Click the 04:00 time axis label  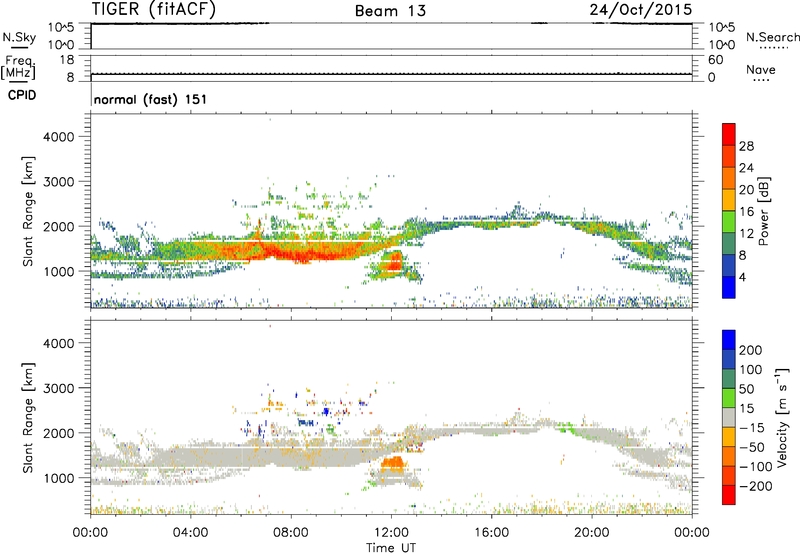click(x=190, y=533)
